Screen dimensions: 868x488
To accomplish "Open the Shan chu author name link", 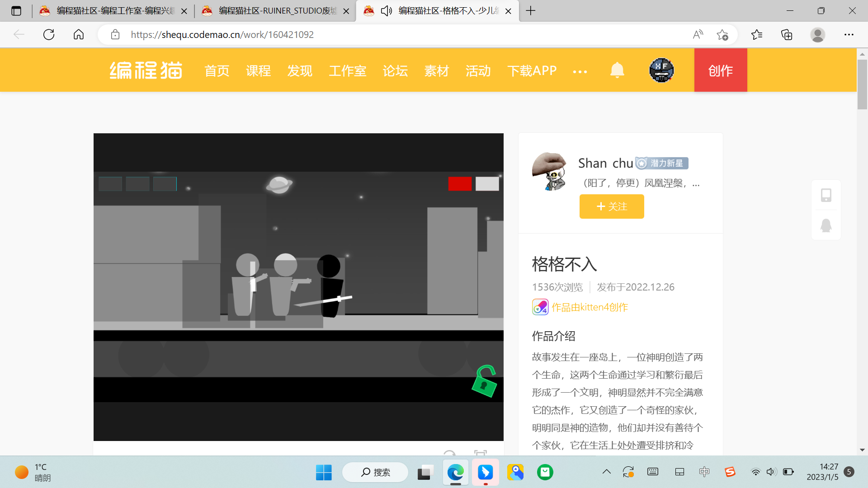I will tap(606, 163).
